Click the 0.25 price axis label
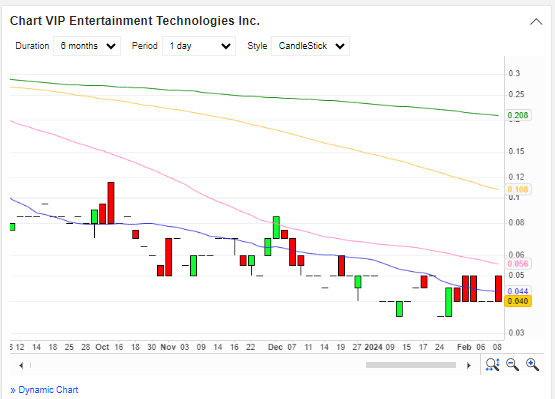The height and width of the screenshot is (399, 555). (x=516, y=95)
